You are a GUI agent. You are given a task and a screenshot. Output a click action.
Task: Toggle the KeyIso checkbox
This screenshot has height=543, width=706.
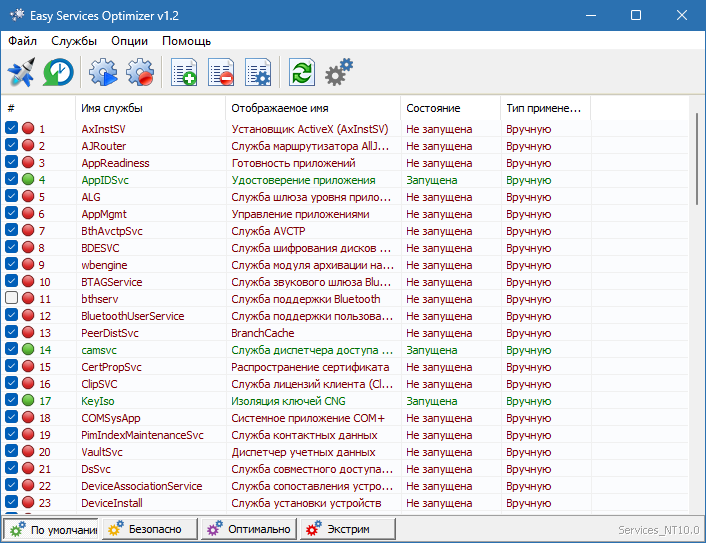(x=11, y=399)
